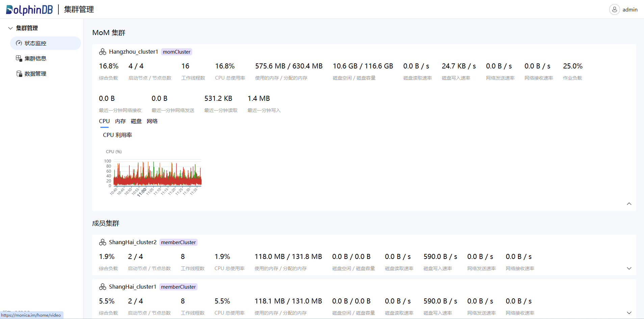Screen dimensions: 644x319
Task: Click Hangzhou memory value 575.6 MB / 630.4 MB
Action: 289,66
